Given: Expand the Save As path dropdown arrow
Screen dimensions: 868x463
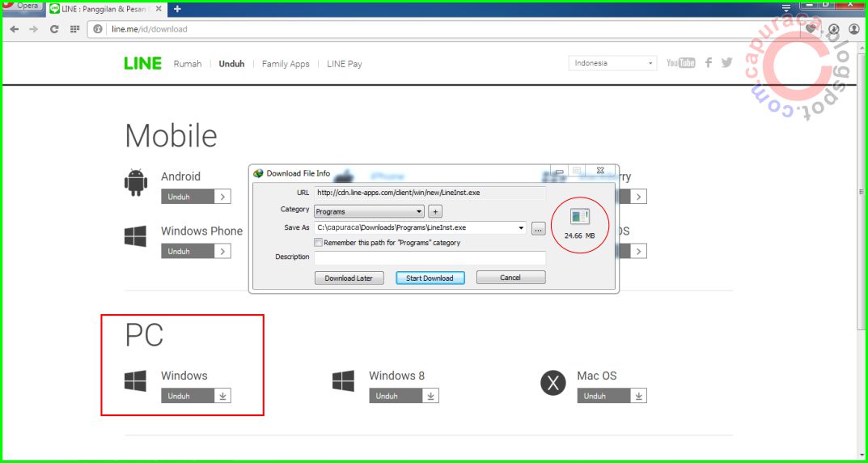Looking at the screenshot, I should coord(522,227).
